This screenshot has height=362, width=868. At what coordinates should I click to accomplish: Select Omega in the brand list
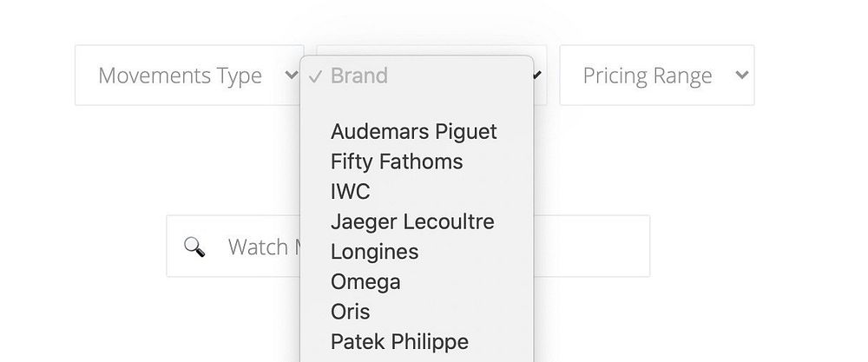(365, 282)
